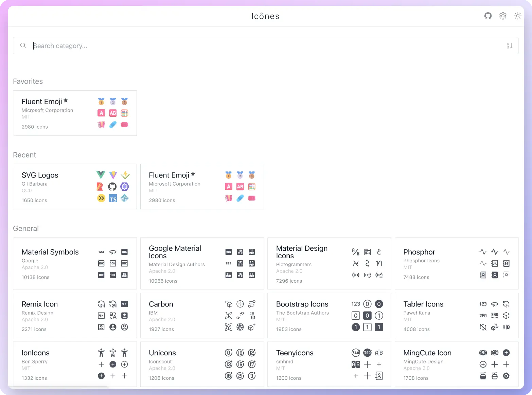Click the GitHub logo in SVG Logos preview

pyautogui.click(x=112, y=187)
